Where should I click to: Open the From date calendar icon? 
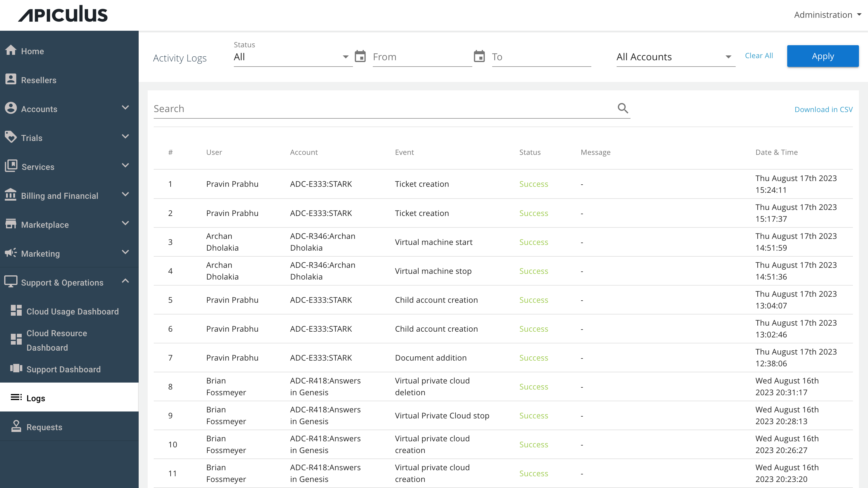pos(360,56)
